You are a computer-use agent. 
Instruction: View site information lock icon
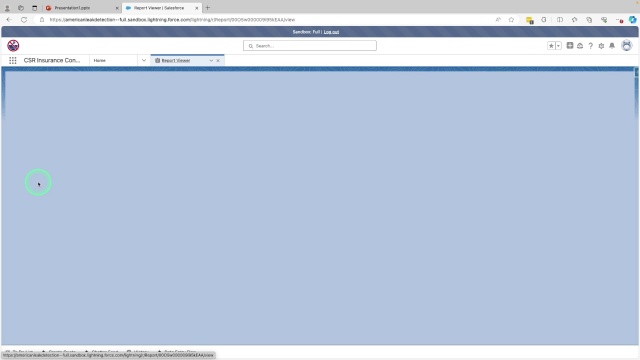tap(42, 20)
